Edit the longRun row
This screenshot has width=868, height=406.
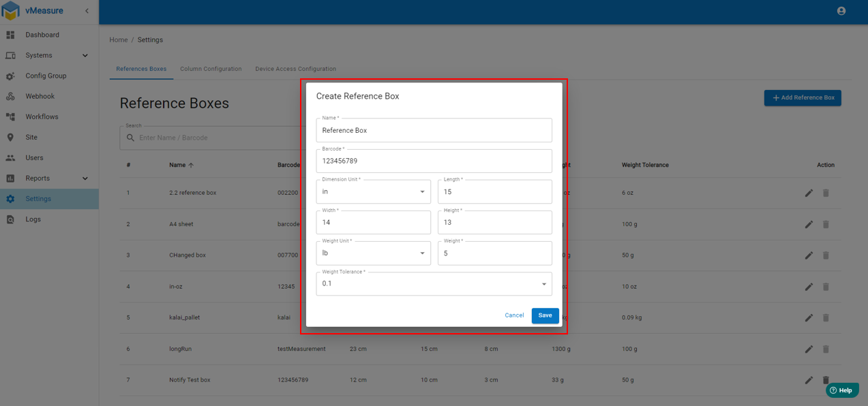tap(809, 349)
